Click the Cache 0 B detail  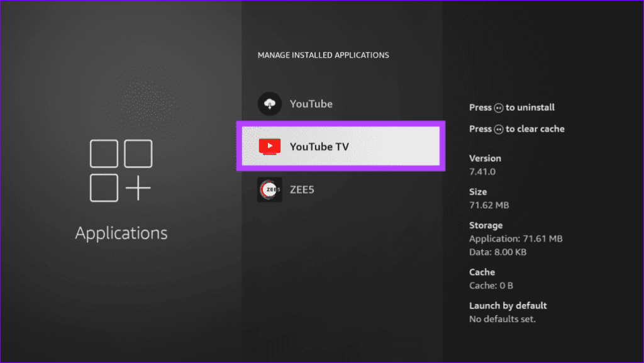(491, 278)
